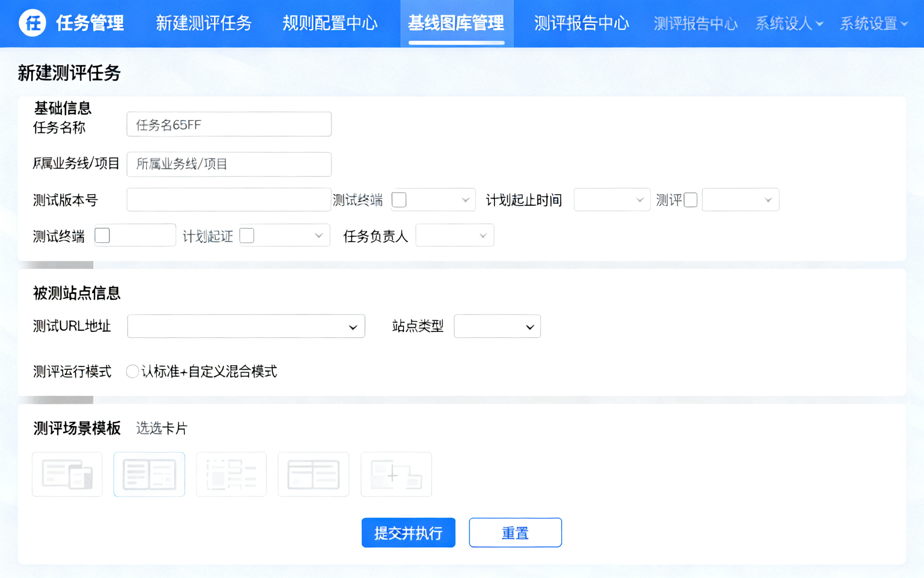This screenshot has height=578, width=924.
Task: Select the fourth split-panel template card
Action: point(314,474)
